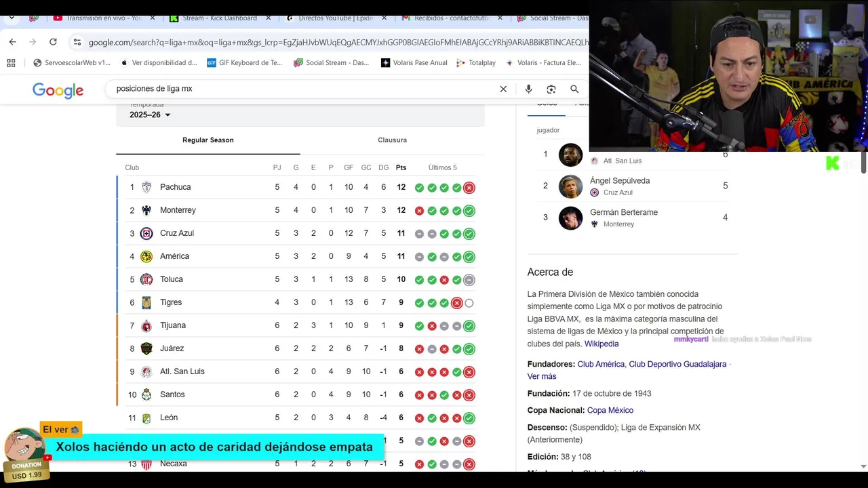
Task: Click Pachuca's most recent loss result icon
Action: click(x=469, y=188)
